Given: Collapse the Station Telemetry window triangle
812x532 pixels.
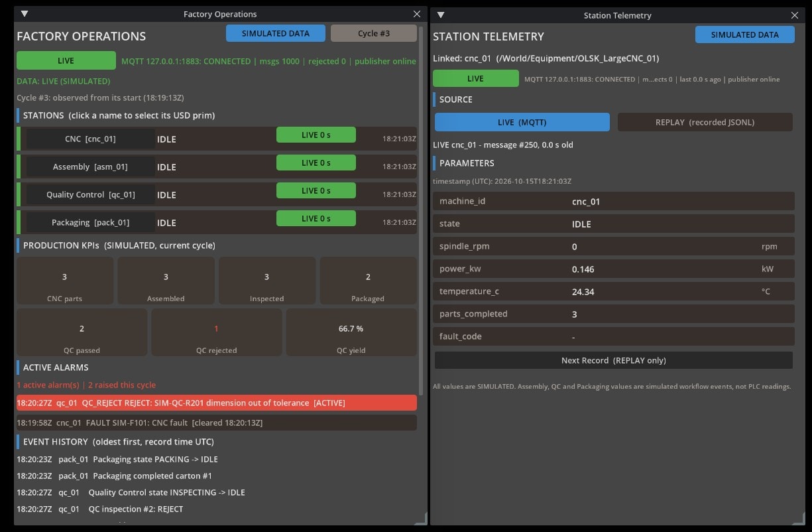Looking at the screenshot, I should pos(441,15).
